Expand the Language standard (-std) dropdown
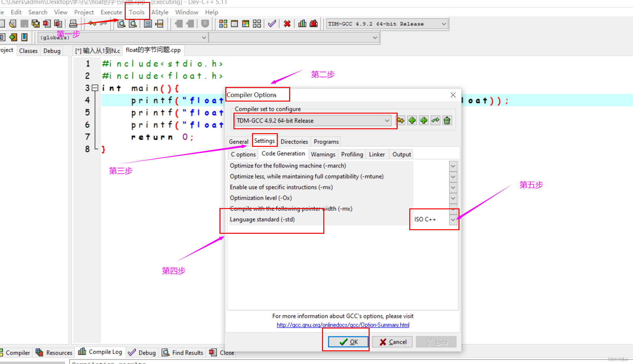This screenshot has height=364, width=633. tap(453, 219)
